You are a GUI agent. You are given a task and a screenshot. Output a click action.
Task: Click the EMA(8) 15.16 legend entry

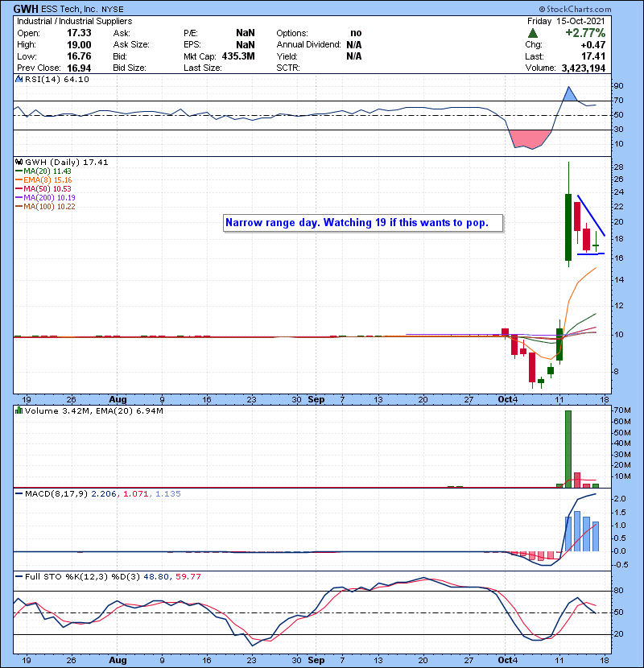[43, 179]
